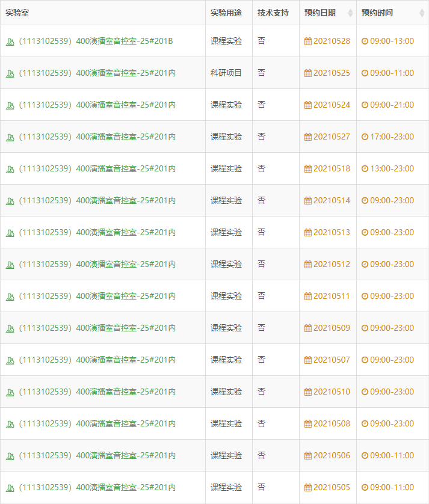
Task: Select the date 20210511
Action: (x=332, y=296)
